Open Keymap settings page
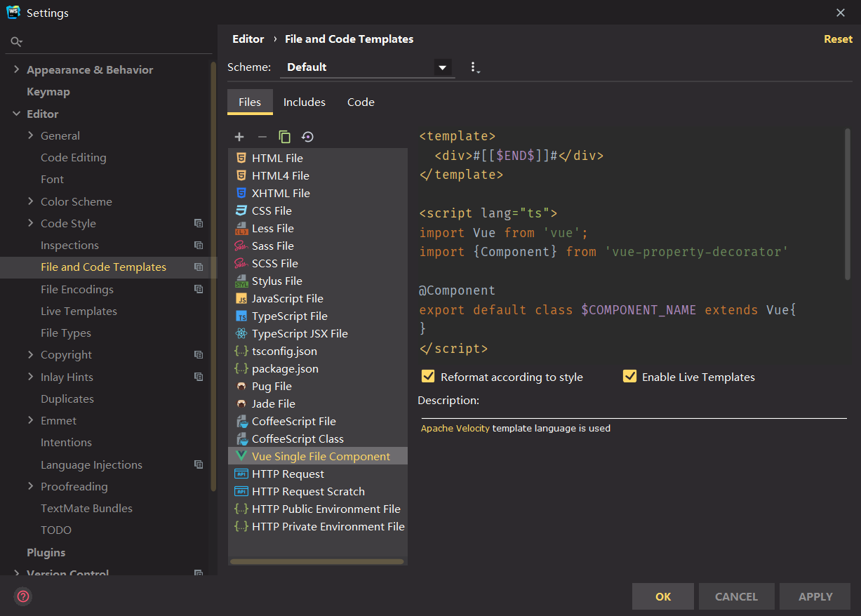This screenshot has width=861, height=616. pyautogui.click(x=48, y=92)
